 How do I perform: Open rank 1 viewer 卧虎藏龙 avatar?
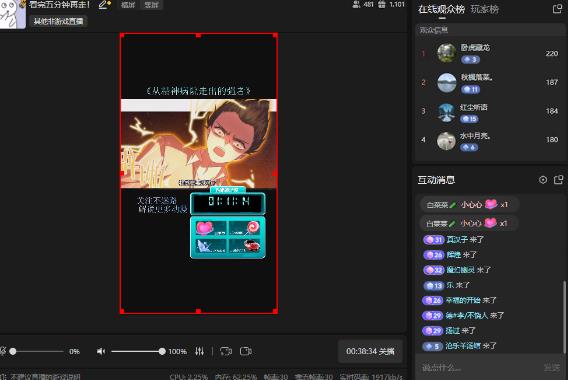click(446, 53)
